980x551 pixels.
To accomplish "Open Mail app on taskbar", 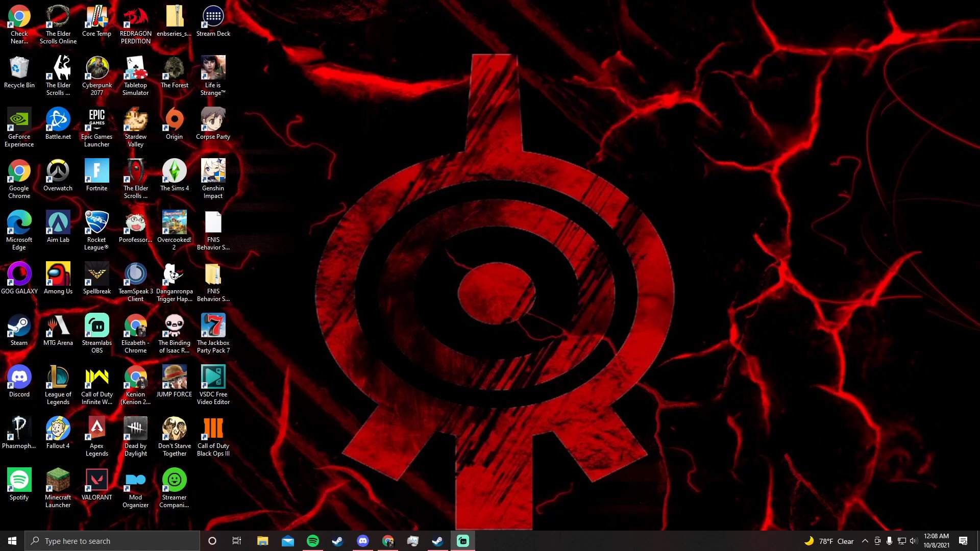I will (288, 541).
